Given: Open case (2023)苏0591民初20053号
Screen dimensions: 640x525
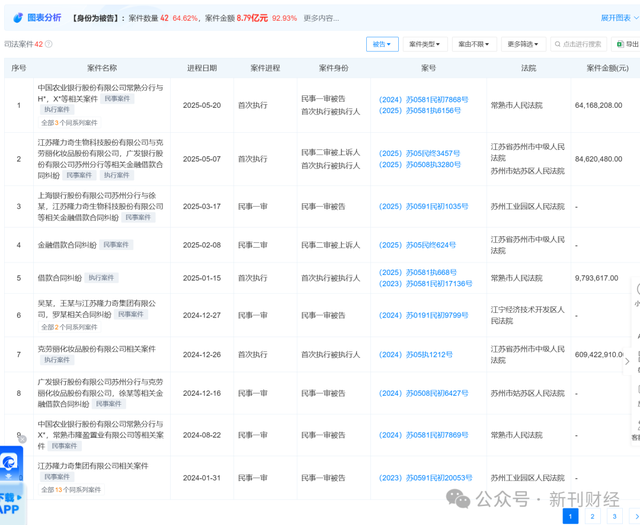Looking at the screenshot, I should (x=425, y=478).
